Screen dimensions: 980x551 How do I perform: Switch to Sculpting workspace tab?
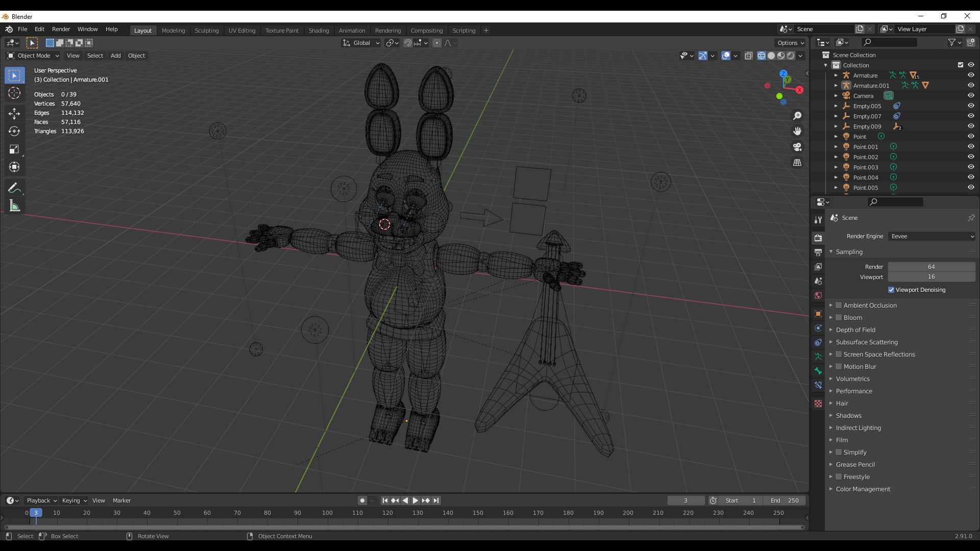pos(207,31)
